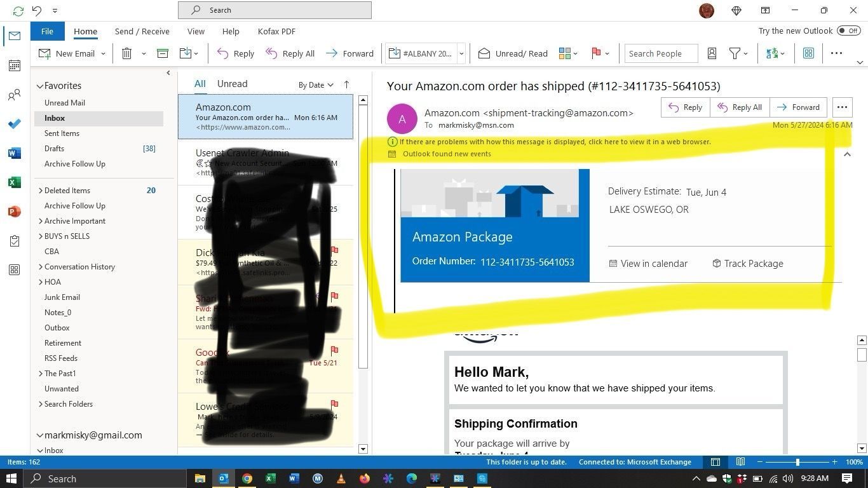Archive the selected message
868x488 pixels.
click(163, 53)
